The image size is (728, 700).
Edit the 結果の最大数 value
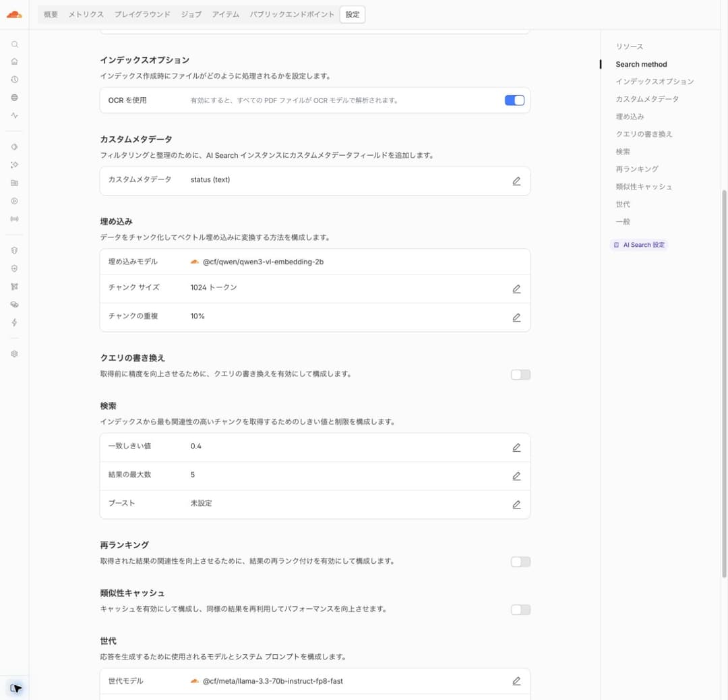(x=516, y=476)
